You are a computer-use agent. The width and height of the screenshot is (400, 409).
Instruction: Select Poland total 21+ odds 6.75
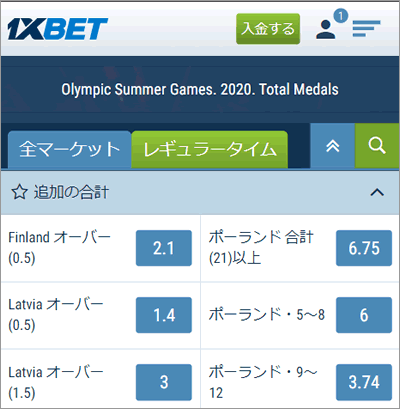click(364, 248)
